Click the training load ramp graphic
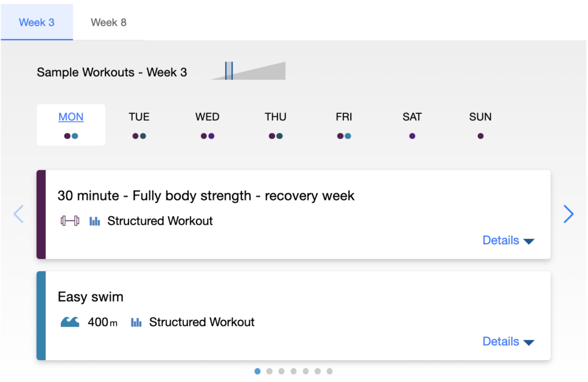The image size is (588, 382). (x=248, y=71)
